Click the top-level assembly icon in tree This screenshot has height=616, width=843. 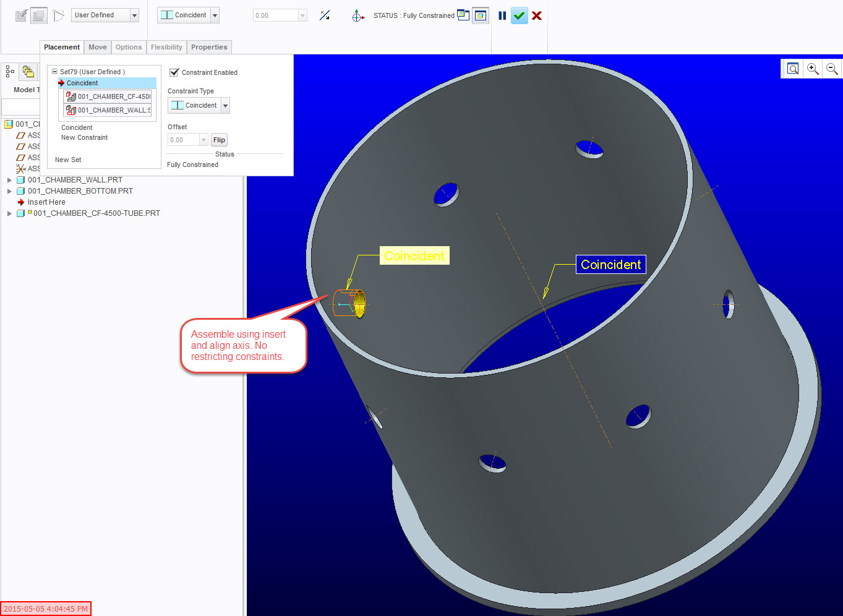click(x=9, y=124)
